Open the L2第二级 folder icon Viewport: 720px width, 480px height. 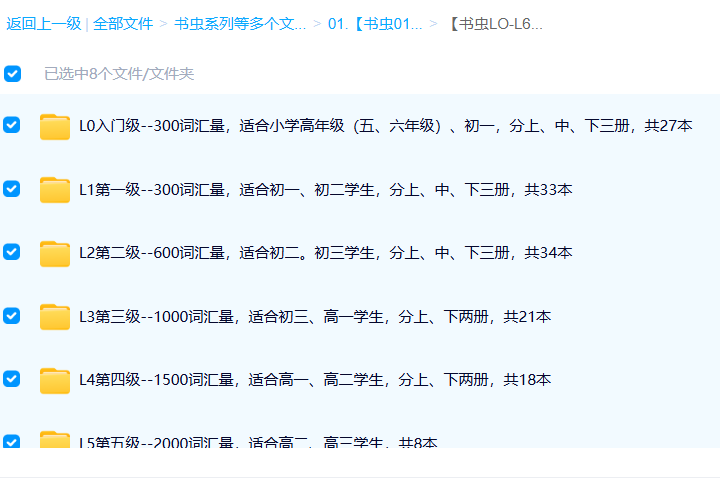[55, 253]
